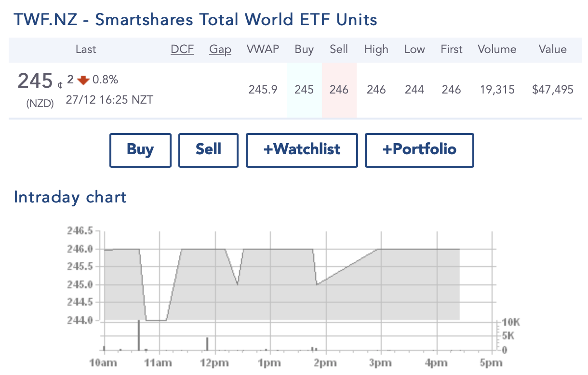Image resolution: width=588 pixels, height=375 pixels.
Task: Click the VWAP column header
Action: point(263,49)
